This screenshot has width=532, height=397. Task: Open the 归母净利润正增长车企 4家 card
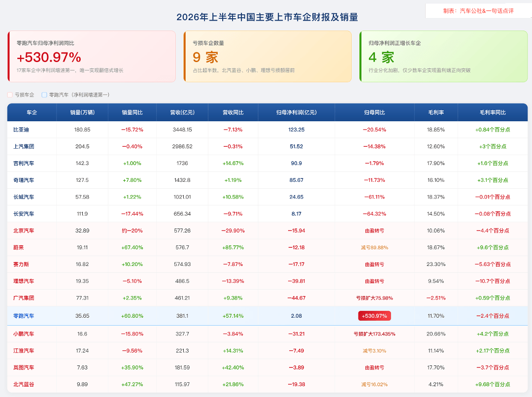tap(443, 56)
